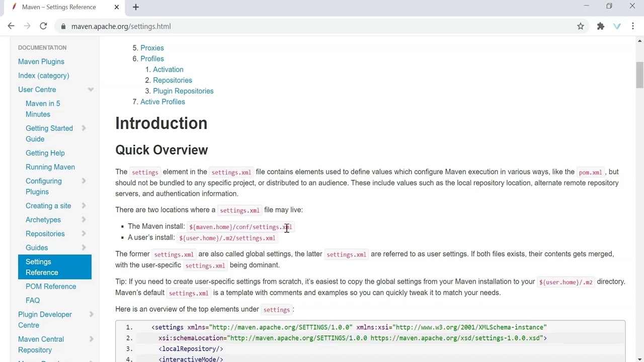
Task: Jump to Plugin Repositories subsection
Action: pyautogui.click(x=183, y=91)
